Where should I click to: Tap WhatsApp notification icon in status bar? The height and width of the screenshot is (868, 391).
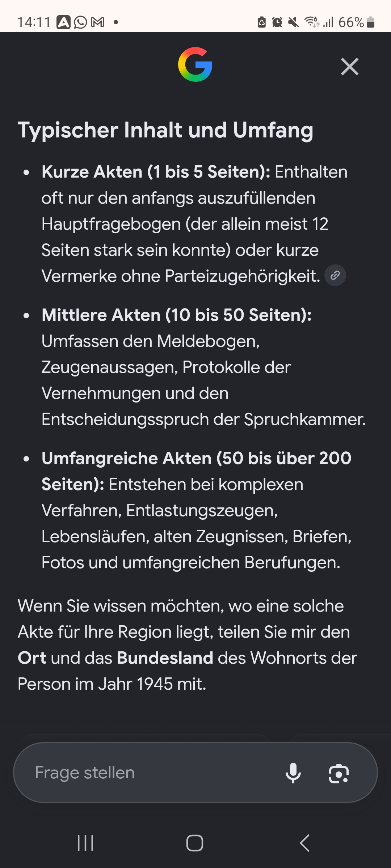[x=81, y=22]
